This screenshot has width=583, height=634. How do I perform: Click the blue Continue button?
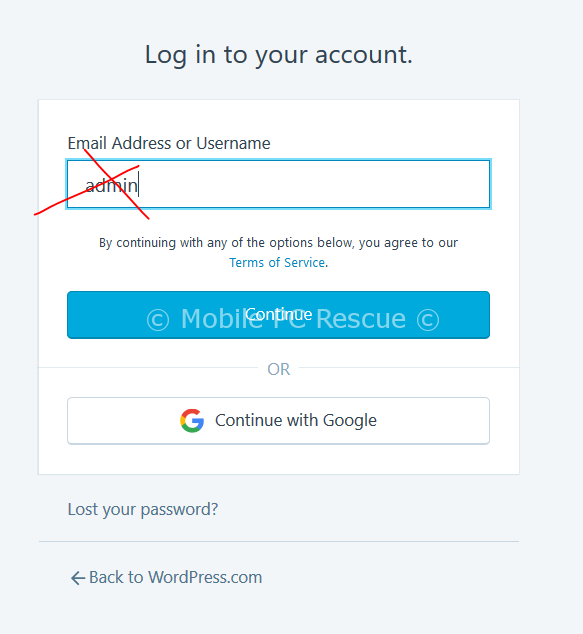coord(278,315)
